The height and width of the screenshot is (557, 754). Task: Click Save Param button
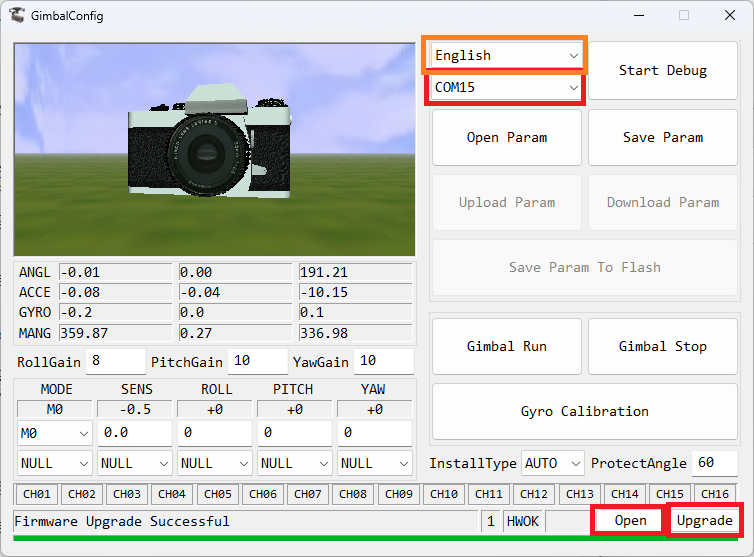(x=662, y=138)
